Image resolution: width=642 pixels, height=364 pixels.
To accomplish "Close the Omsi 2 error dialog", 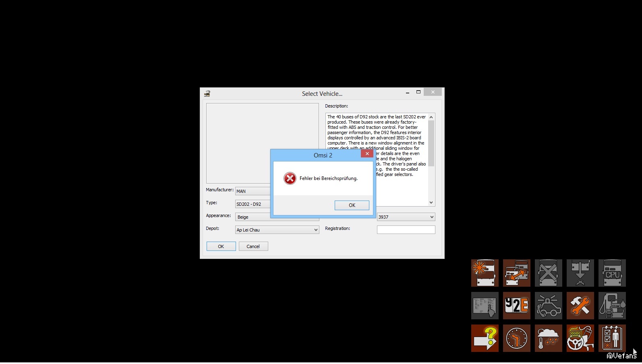I will tap(367, 153).
